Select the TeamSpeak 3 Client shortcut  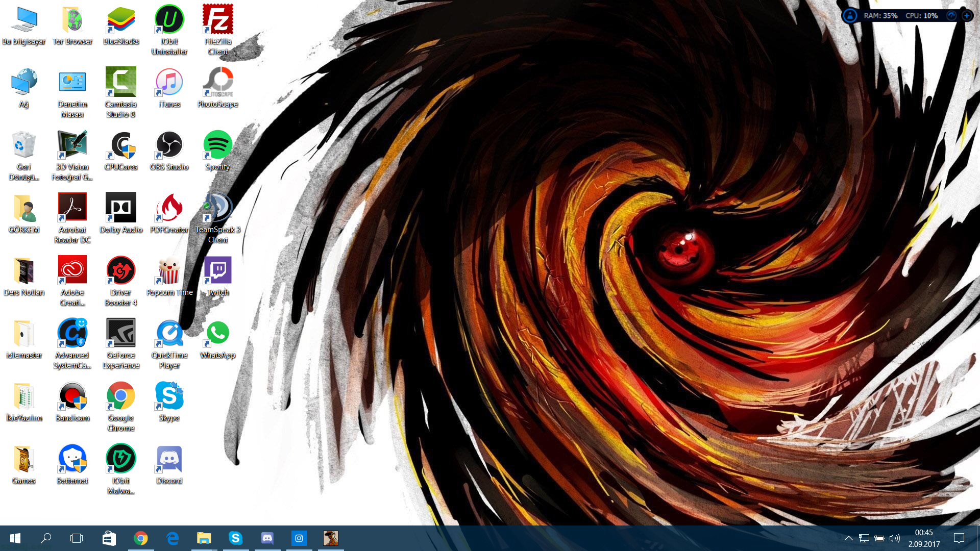218,218
